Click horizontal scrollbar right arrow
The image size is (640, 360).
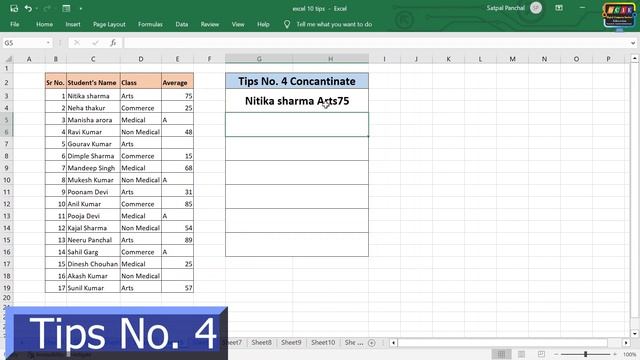click(x=626, y=343)
